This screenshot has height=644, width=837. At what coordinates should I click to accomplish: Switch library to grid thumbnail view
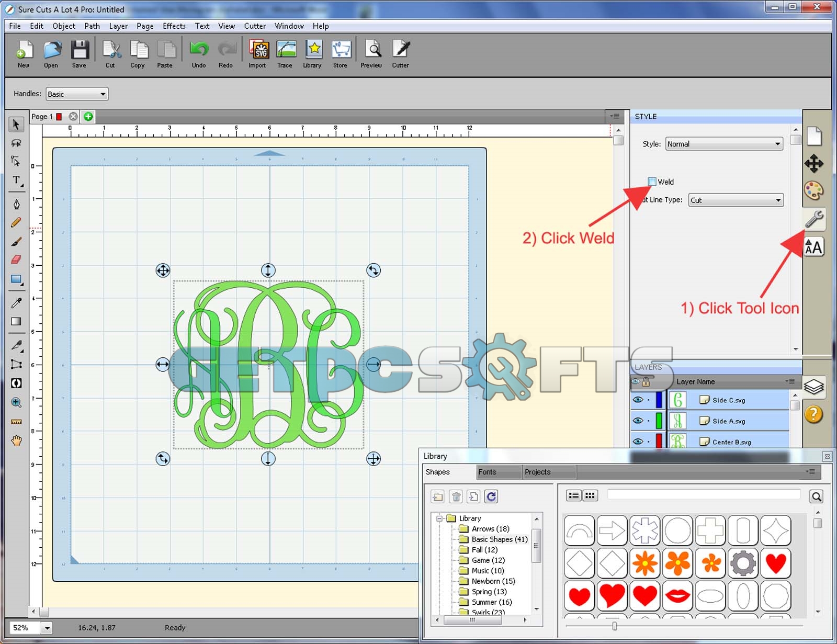[x=590, y=495]
